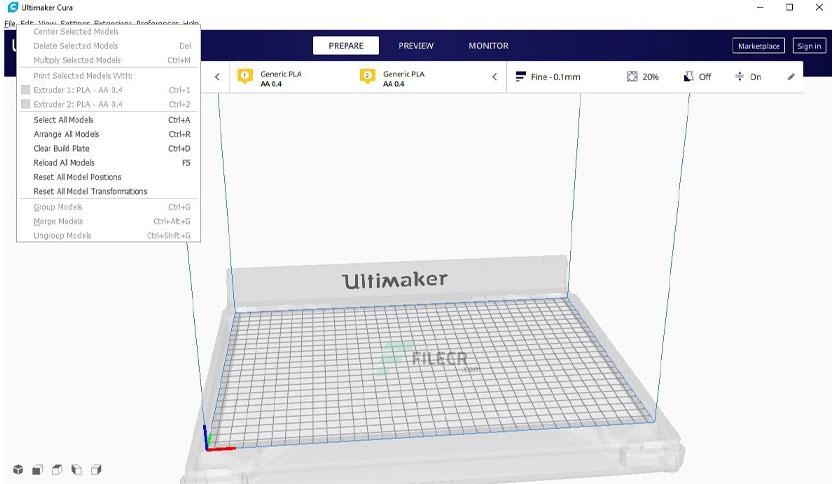Click the support Off label
This screenshot has width=836, height=484.
click(x=705, y=77)
